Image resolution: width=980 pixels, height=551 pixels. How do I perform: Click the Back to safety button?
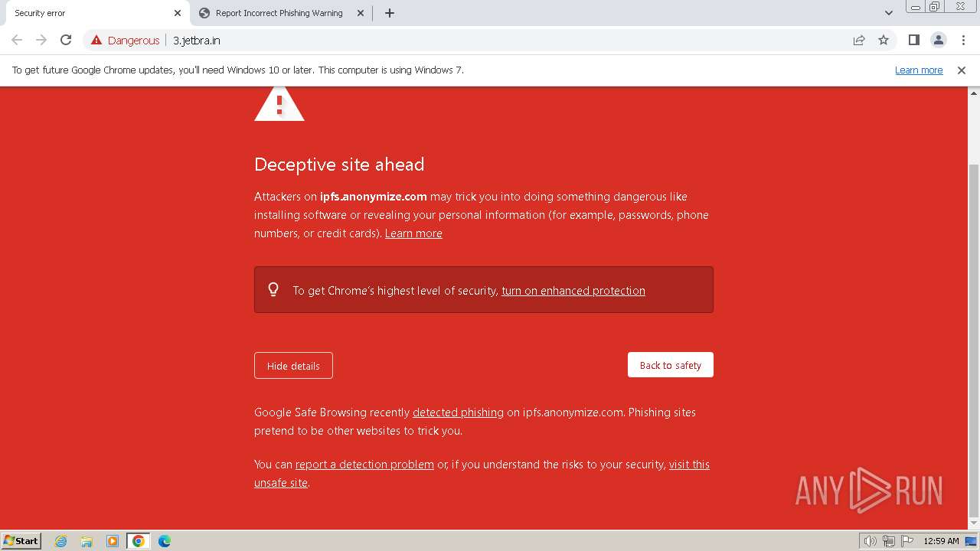671,365
